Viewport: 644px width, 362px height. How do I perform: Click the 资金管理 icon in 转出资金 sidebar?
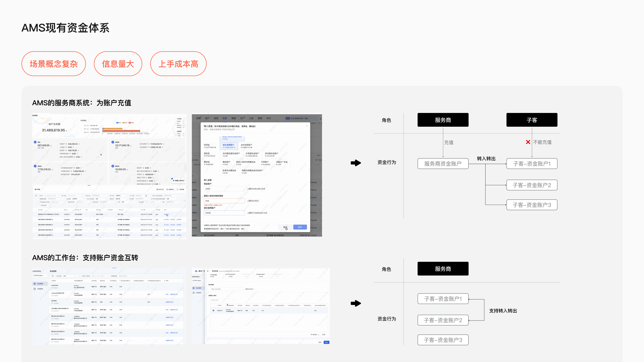tap(194, 288)
